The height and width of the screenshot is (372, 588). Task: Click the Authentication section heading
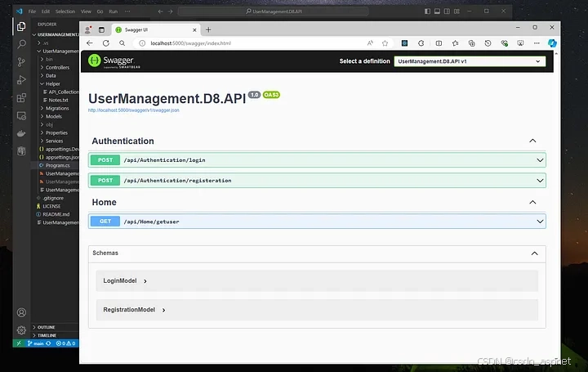(x=122, y=141)
